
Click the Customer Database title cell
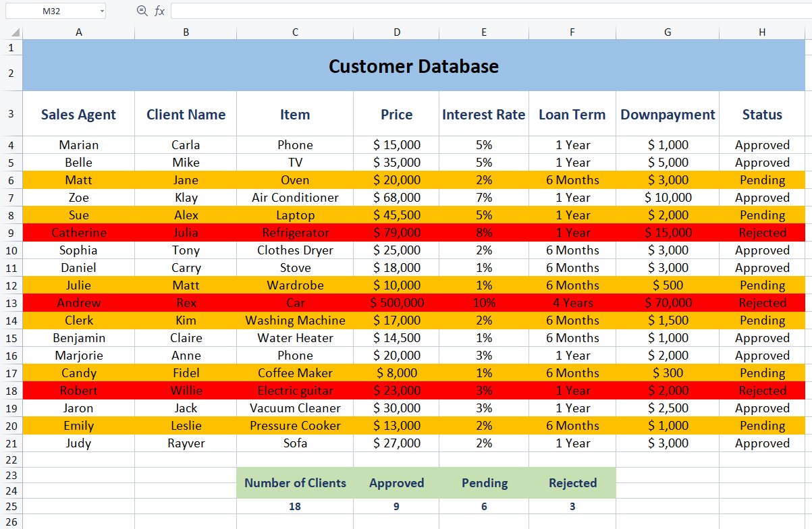(414, 66)
